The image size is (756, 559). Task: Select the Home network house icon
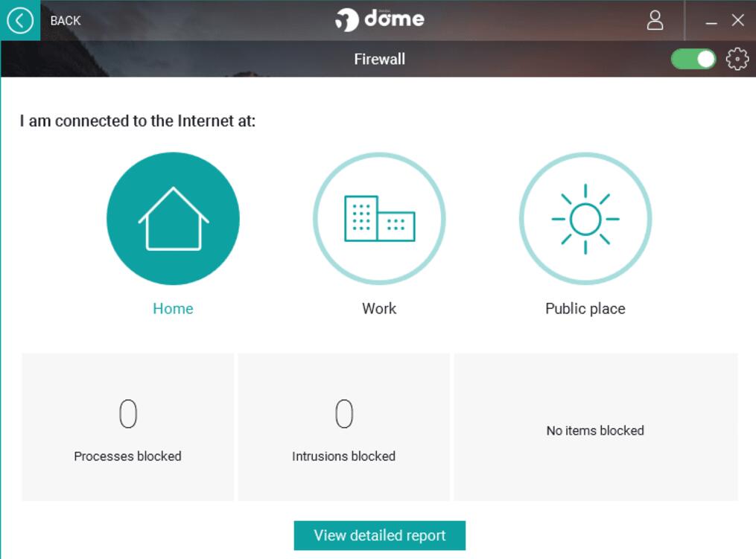tap(173, 219)
